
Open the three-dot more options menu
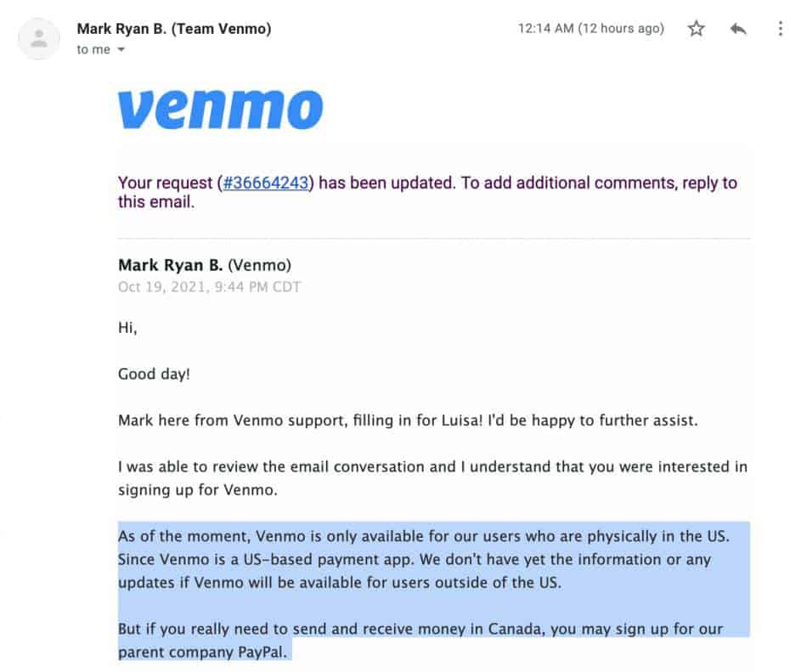coord(780,28)
